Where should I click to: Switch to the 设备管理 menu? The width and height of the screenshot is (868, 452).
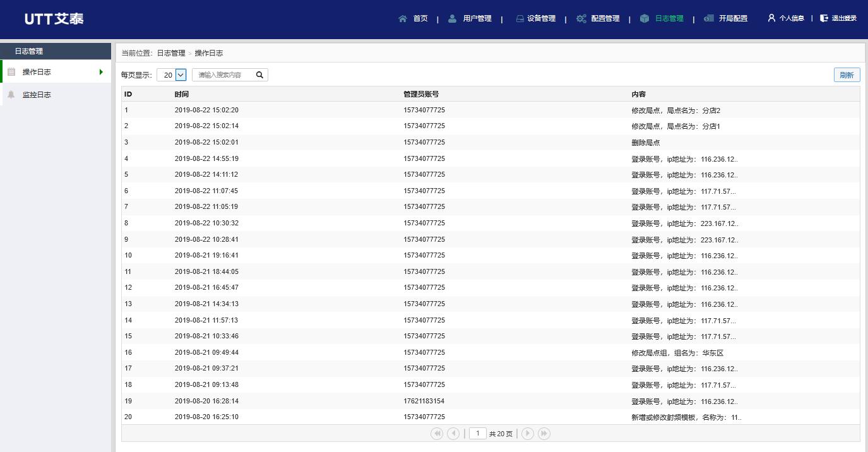(x=540, y=18)
